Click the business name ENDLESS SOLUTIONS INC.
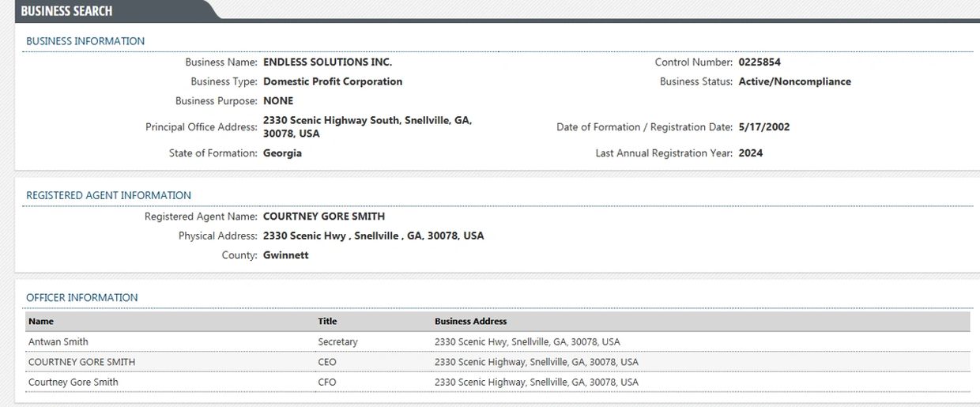The height and width of the screenshot is (407, 980). pyautogui.click(x=327, y=62)
